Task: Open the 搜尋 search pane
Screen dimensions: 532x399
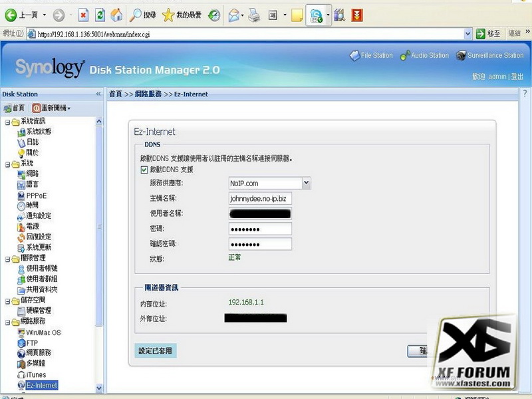Action: pyautogui.click(x=144, y=15)
